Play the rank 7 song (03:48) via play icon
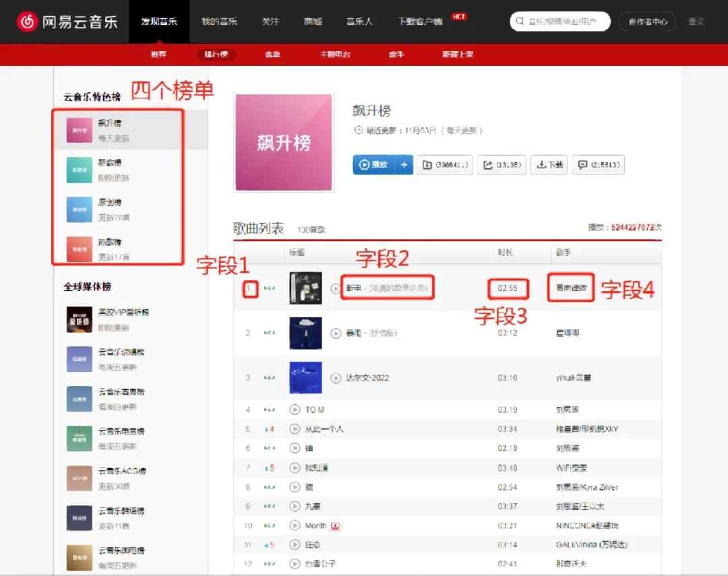This screenshot has width=728, height=576. tap(295, 468)
